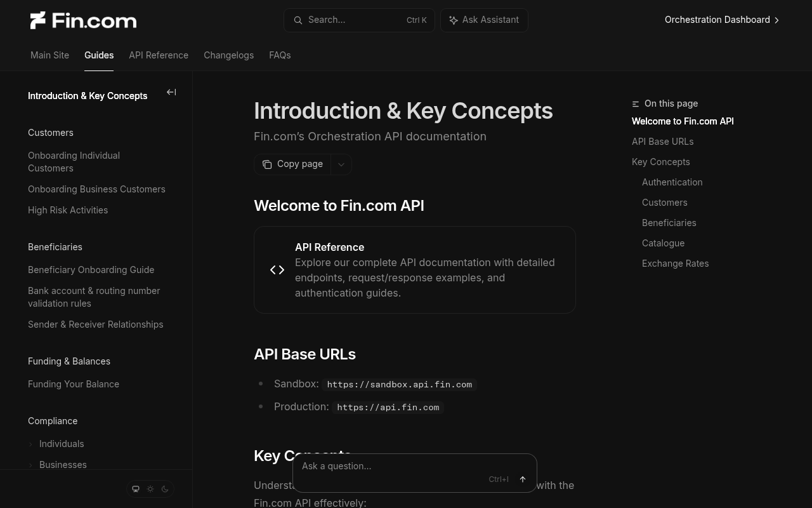
Task: Click the Search field
Action: coord(359,20)
